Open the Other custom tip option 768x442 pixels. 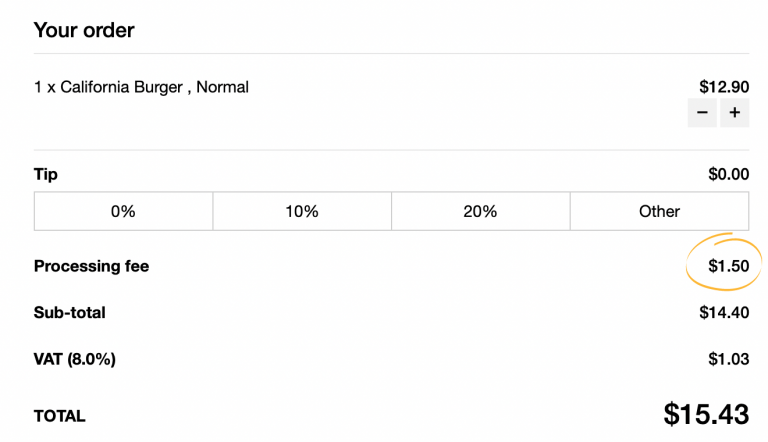point(659,211)
